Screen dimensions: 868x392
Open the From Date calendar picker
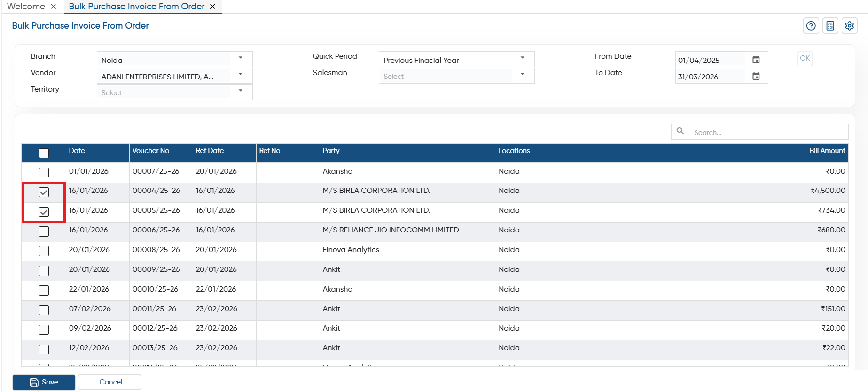756,60
